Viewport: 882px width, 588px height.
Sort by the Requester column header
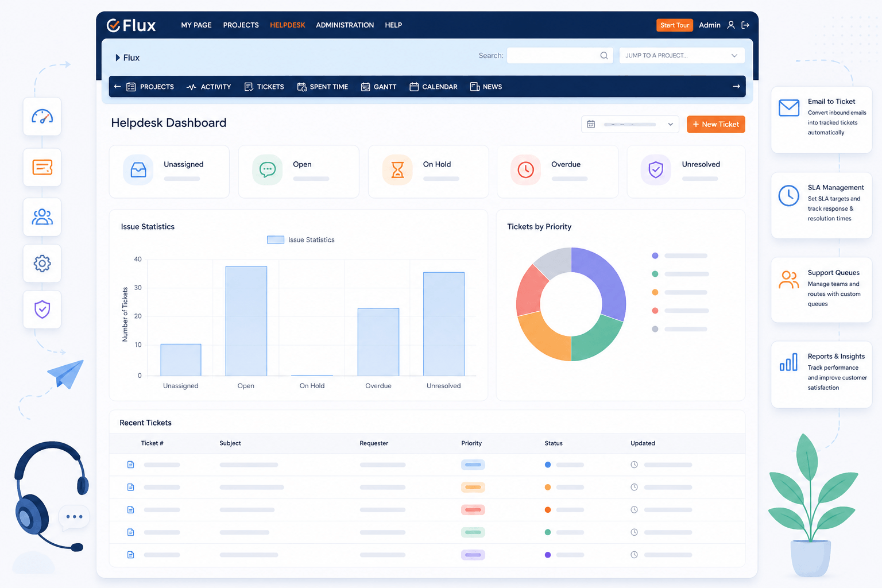374,443
